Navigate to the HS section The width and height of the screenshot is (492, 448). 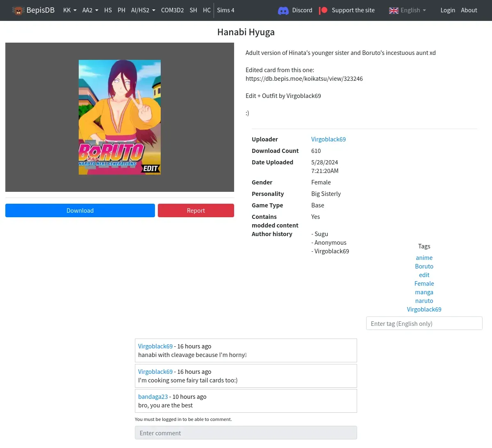pos(108,10)
